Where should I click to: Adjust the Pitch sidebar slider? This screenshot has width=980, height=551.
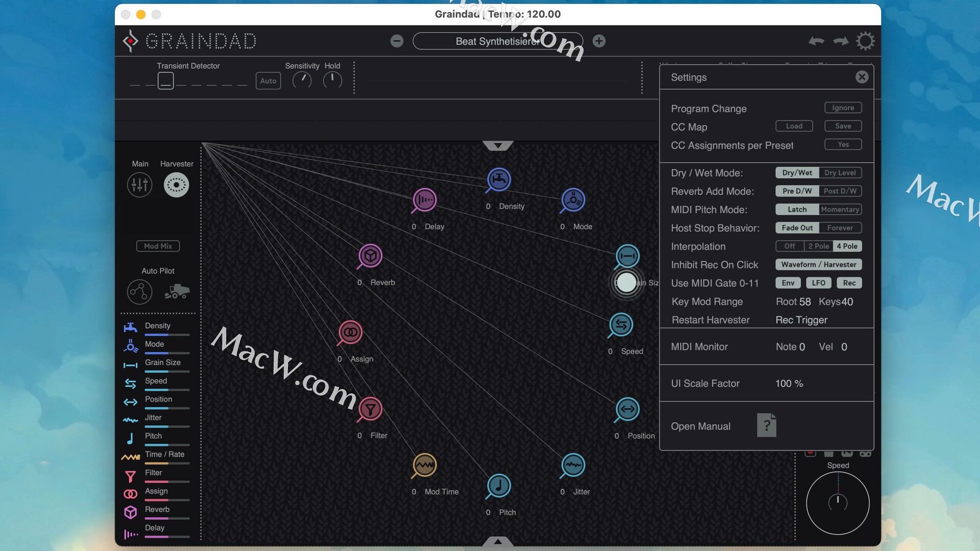(x=167, y=445)
